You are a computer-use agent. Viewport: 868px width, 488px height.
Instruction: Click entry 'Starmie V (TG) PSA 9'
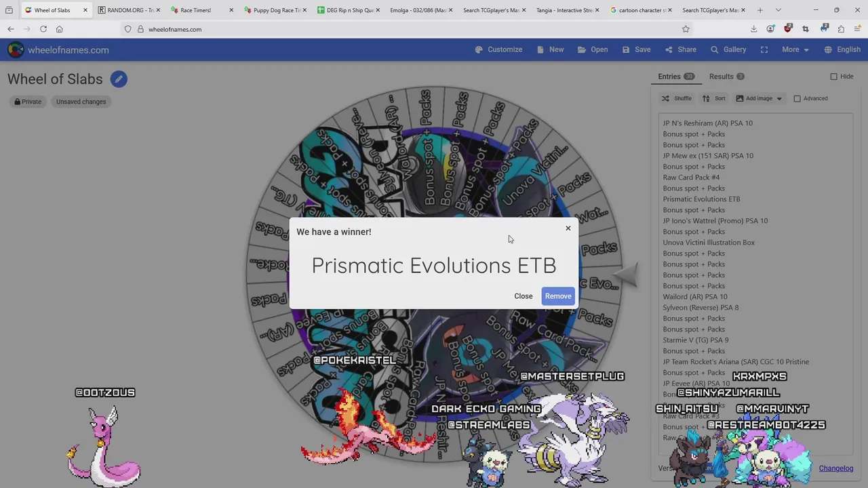click(696, 340)
